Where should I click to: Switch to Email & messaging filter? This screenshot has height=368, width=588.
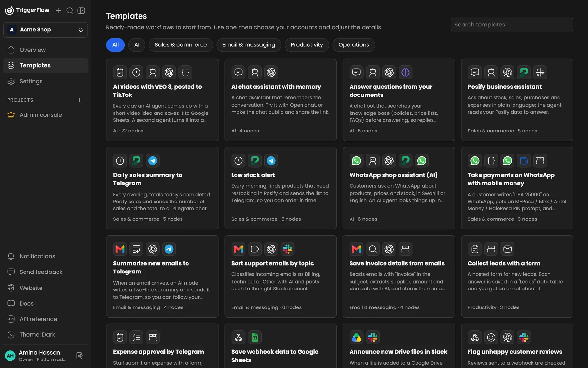pos(249,45)
